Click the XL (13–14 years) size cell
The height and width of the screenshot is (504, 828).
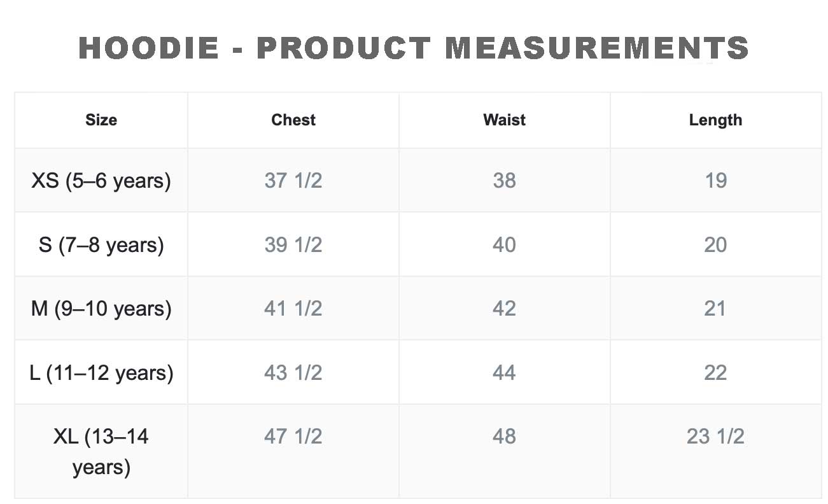(x=101, y=452)
